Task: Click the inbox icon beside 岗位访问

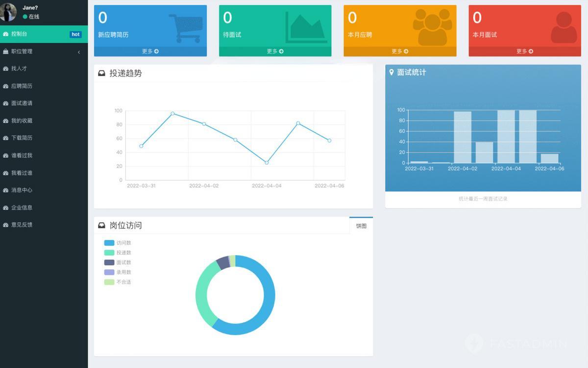Action: (x=102, y=225)
